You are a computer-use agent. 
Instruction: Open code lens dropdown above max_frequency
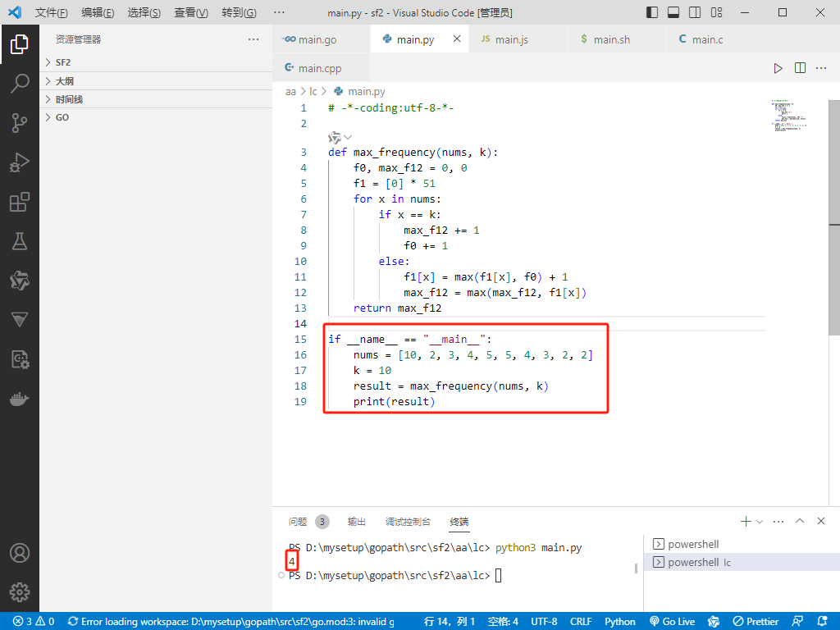click(x=348, y=138)
